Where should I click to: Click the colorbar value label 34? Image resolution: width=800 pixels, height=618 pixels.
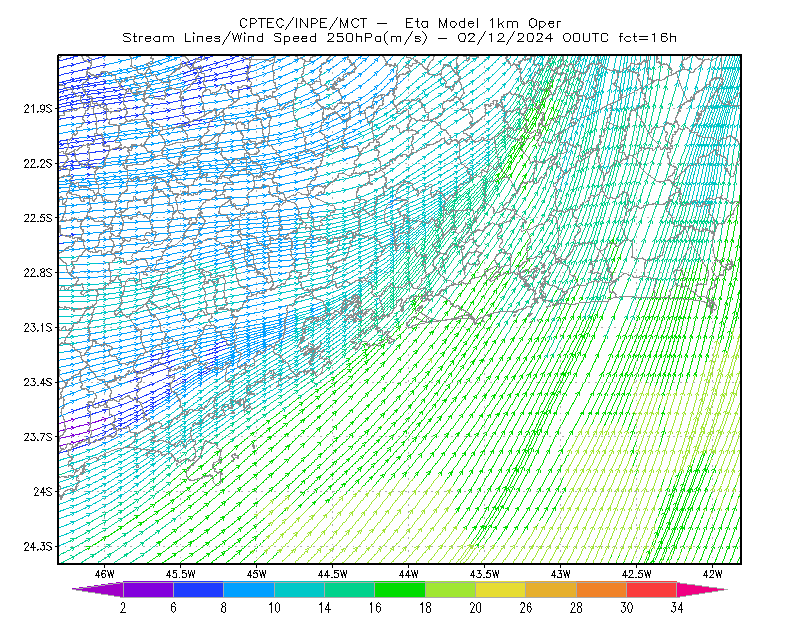click(x=677, y=608)
